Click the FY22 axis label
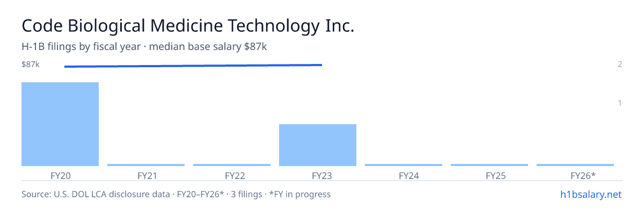This screenshot has height=215, width=644. point(232,175)
